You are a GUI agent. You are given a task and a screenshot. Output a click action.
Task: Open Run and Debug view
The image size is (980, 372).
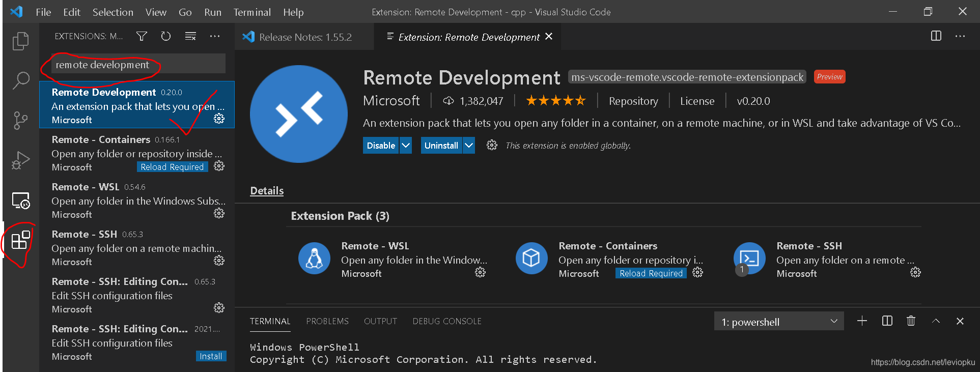(20, 160)
